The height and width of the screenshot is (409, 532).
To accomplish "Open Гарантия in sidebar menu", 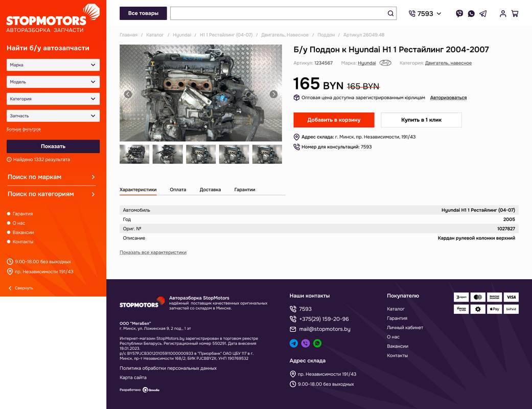I will point(22,214).
